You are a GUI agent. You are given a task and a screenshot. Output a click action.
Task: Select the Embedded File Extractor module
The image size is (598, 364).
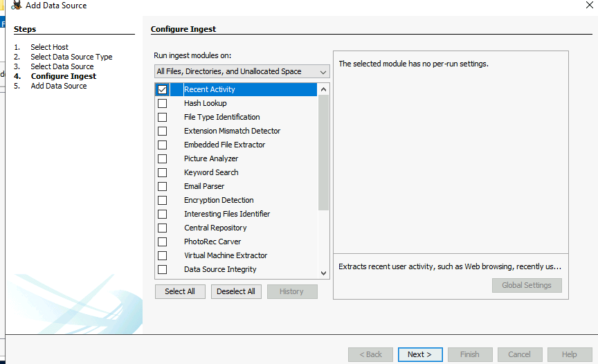(x=224, y=145)
